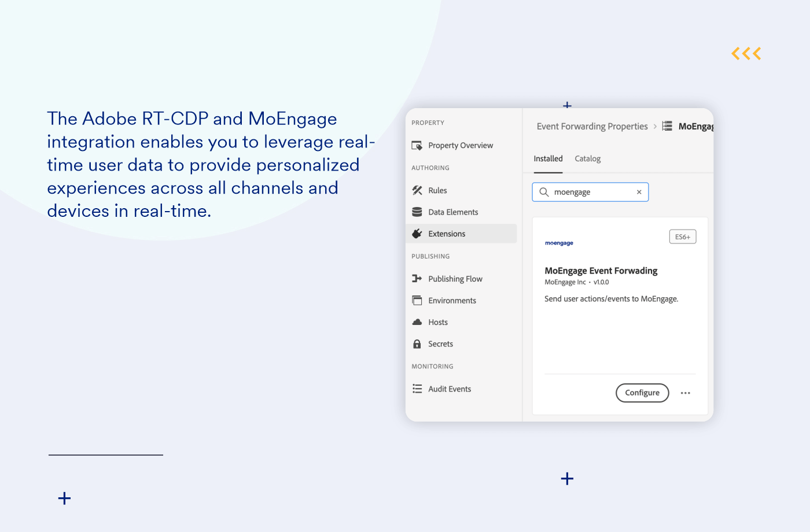Click the Extensions plug icon
810x532 pixels.
click(x=417, y=234)
